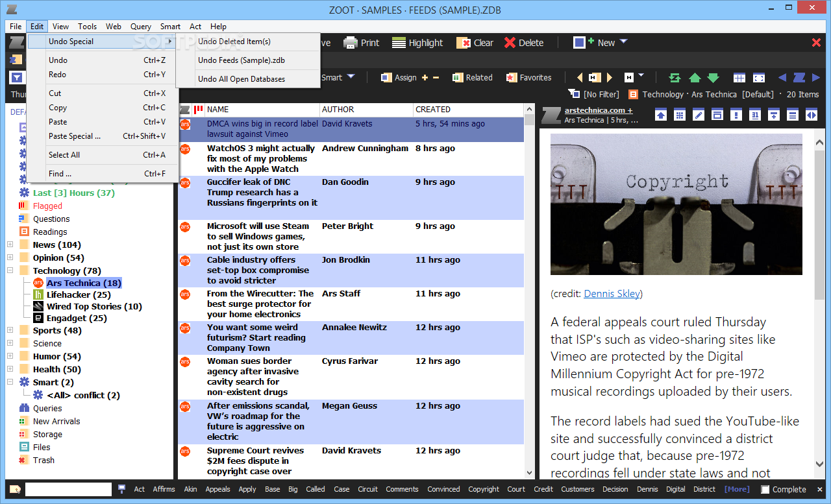
Task: Click the orange right history arrow
Action: (x=609, y=78)
